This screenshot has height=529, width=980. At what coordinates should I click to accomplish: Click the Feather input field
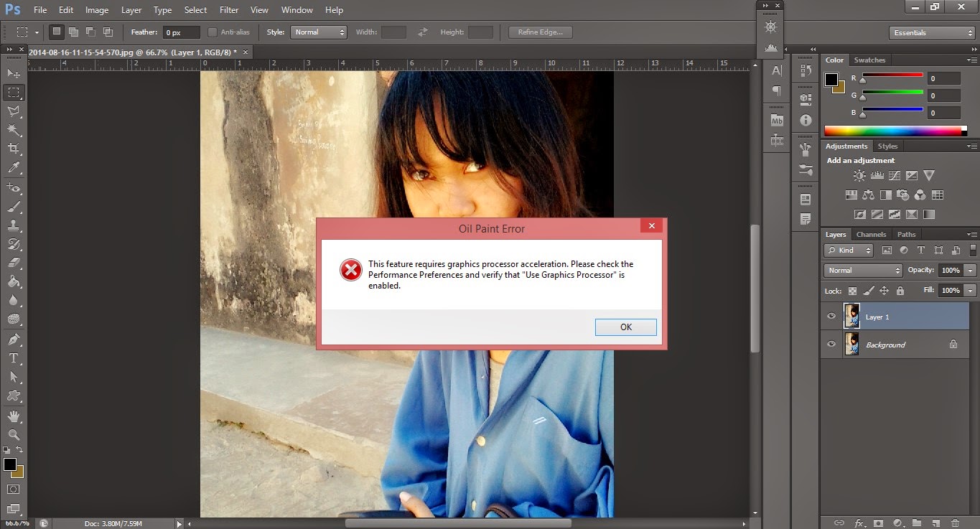pos(181,32)
